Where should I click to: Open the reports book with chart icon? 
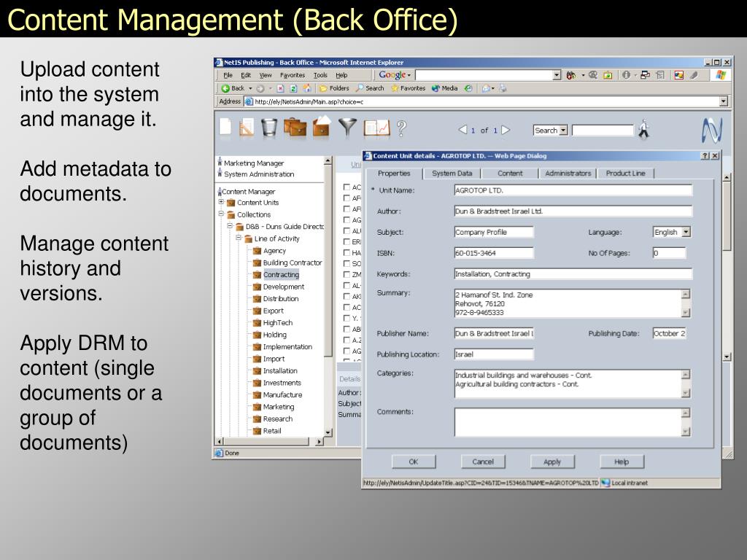pyautogui.click(x=377, y=128)
